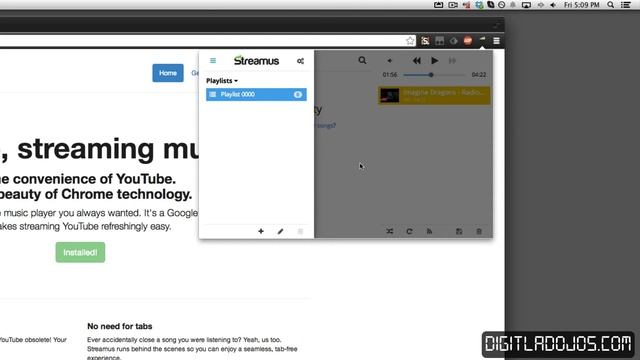This screenshot has width=640, height=360.
Task: Delete the selected playlist with sidebar trash icon
Action: coord(300,231)
